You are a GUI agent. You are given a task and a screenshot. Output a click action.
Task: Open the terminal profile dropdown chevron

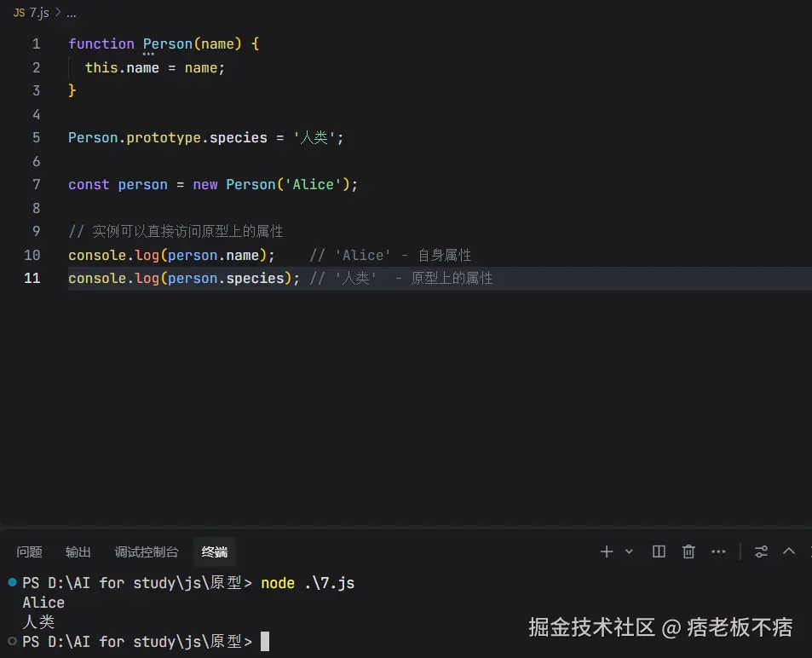click(x=628, y=551)
